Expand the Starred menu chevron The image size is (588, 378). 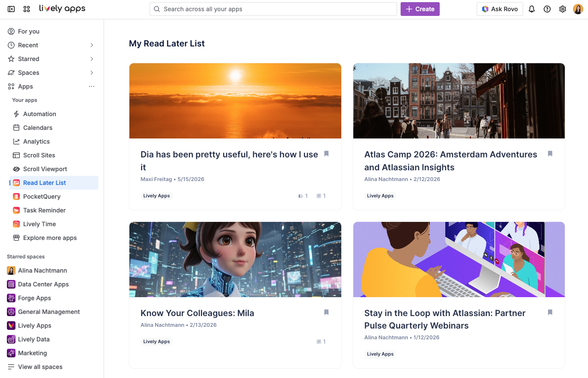(x=92, y=59)
